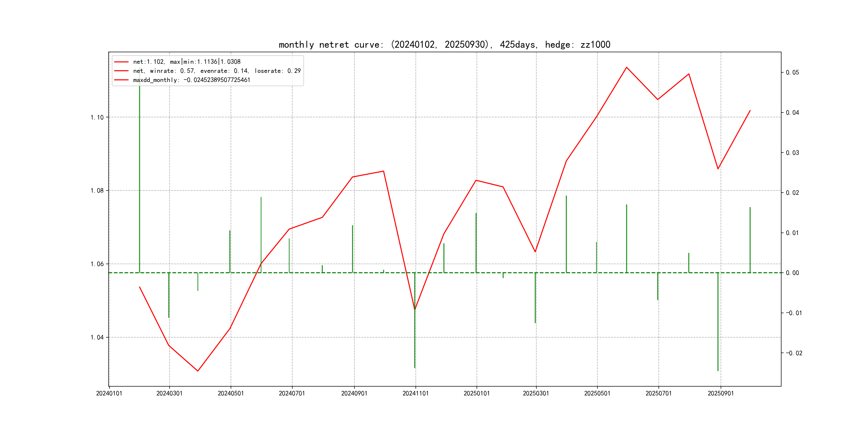The width and height of the screenshot is (868, 434).
Task: Click the legend entry showing net:1.102
Action: (x=187, y=62)
